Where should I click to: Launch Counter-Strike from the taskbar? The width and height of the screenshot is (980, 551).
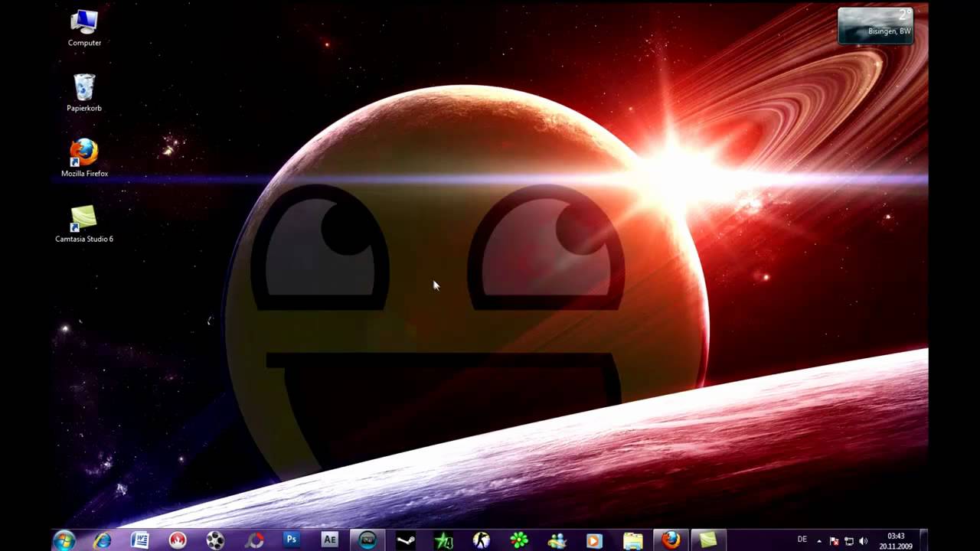tap(482, 540)
